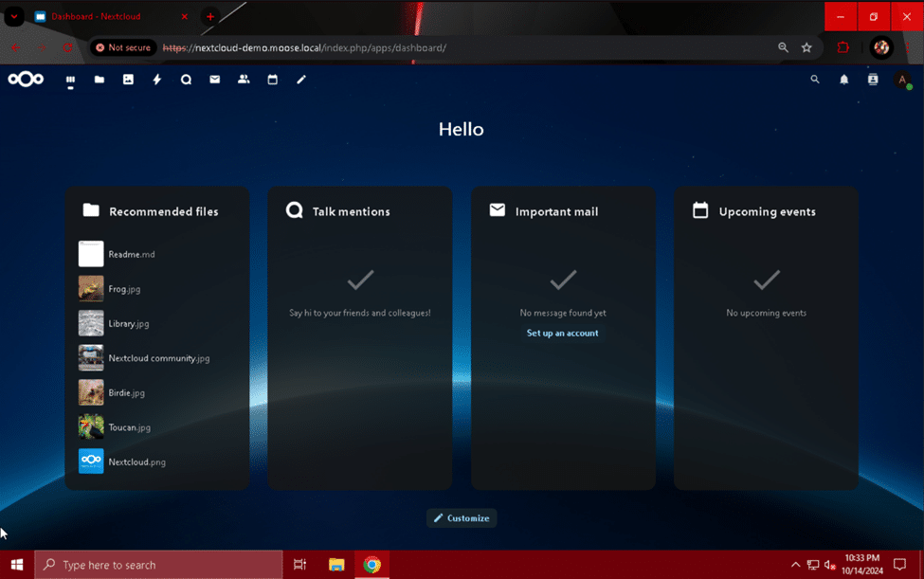Click the Nextcloud.png thumbnail image

click(91, 461)
